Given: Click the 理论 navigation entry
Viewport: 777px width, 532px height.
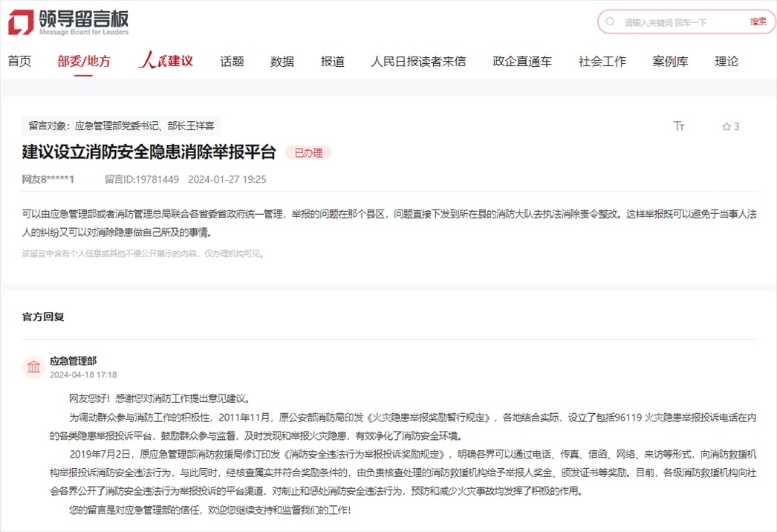Looking at the screenshot, I should (726, 62).
